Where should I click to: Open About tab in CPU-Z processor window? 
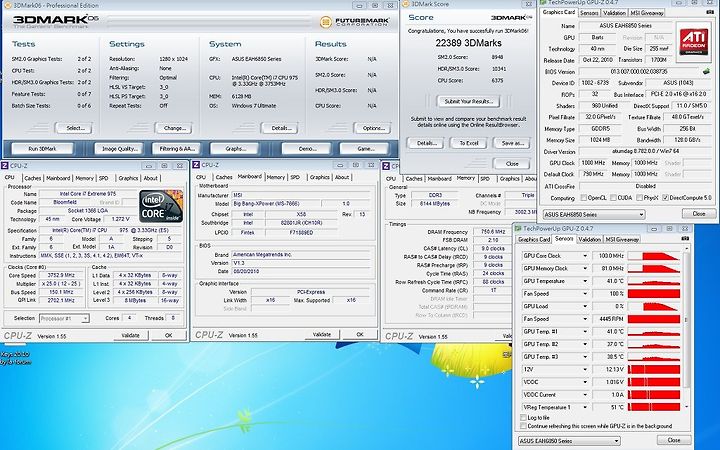click(151, 178)
